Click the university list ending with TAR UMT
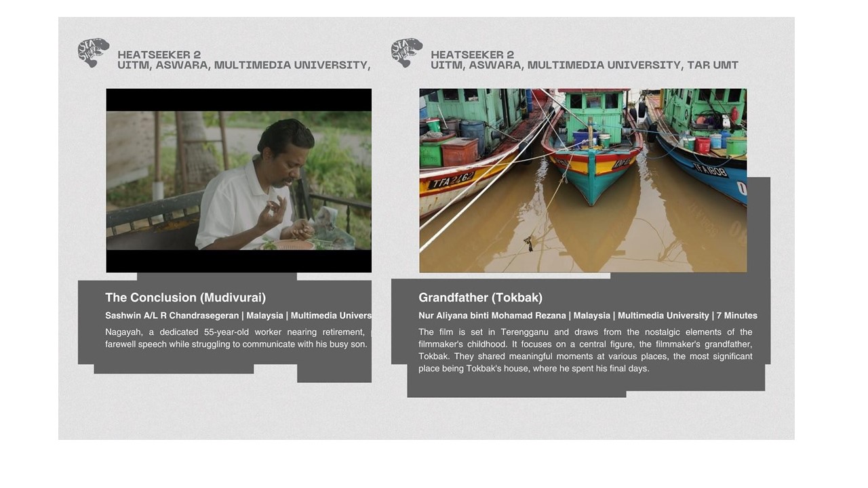Image resolution: width=868 pixels, height=488 pixels. pyautogui.click(x=585, y=65)
